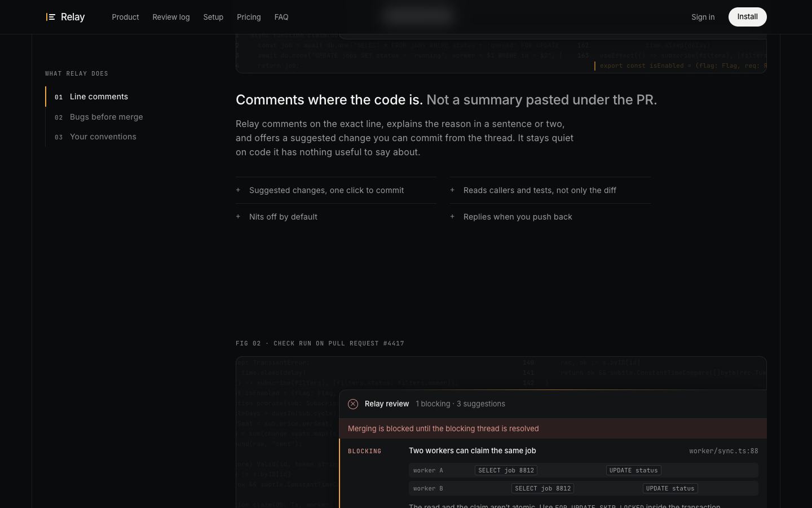The image size is (812, 508).
Task: Click worker B's 'UPDATE status' chip
Action: (x=670, y=488)
